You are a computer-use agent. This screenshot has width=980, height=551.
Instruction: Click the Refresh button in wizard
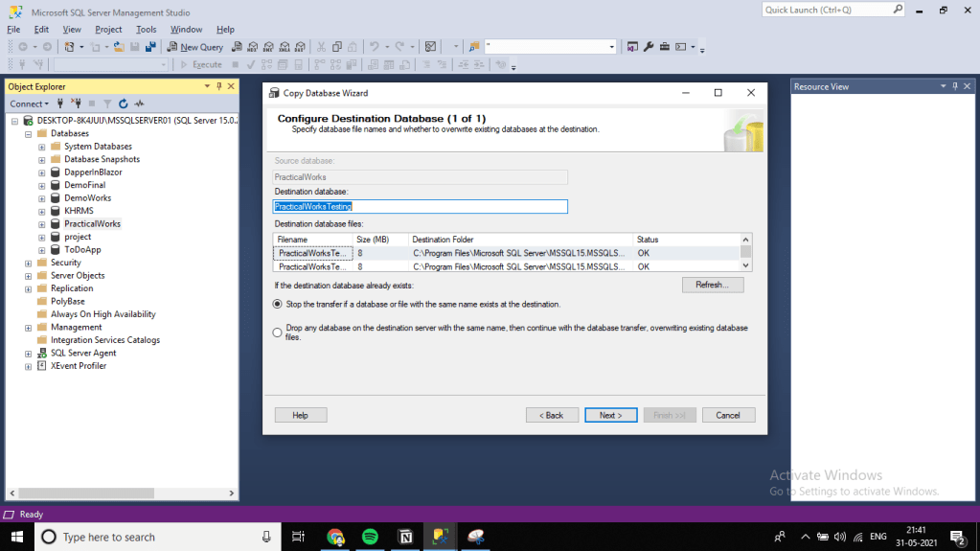point(712,285)
